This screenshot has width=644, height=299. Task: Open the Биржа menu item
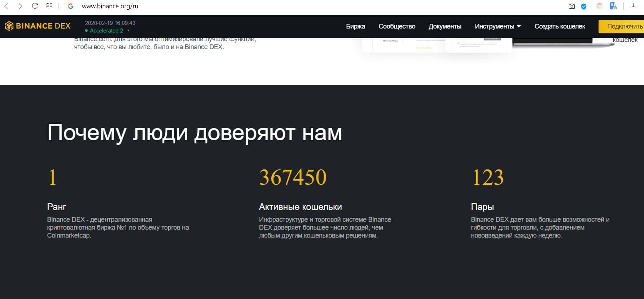click(x=355, y=26)
